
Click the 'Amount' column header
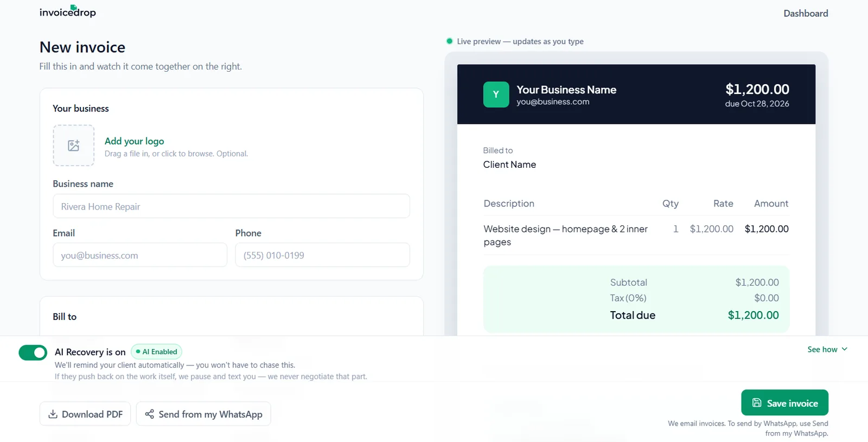[x=771, y=204]
